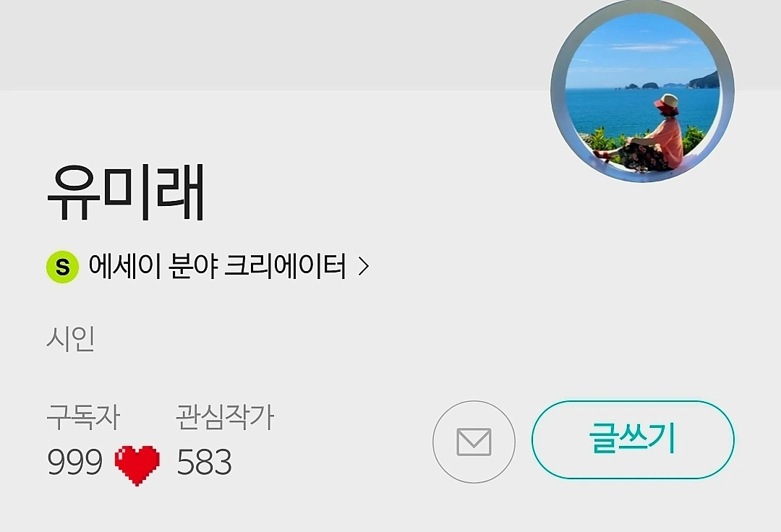The height and width of the screenshot is (532, 781).
Task: Open the 구독자 subscribers label
Action: pos(83,417)
